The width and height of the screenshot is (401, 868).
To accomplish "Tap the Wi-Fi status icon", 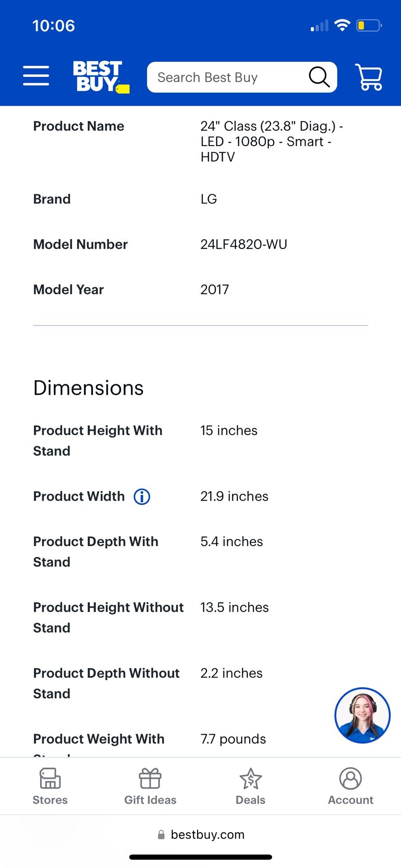I will coord(342,25).
